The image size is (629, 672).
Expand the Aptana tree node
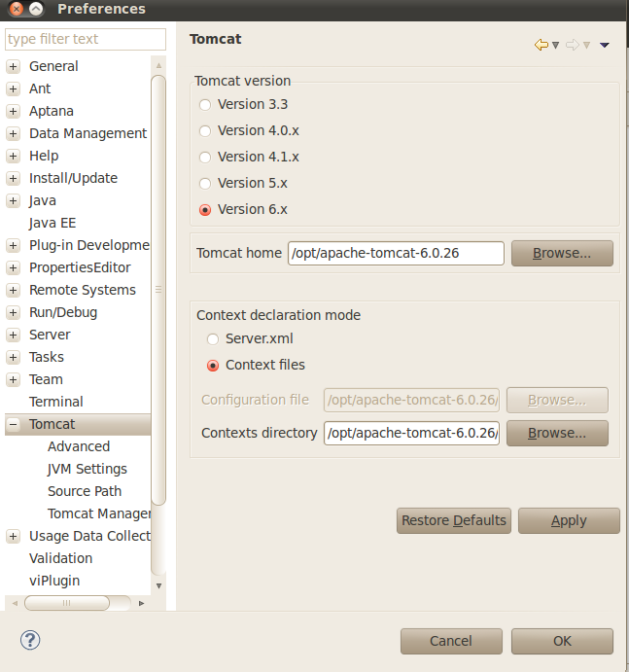(x=14, y=112)
